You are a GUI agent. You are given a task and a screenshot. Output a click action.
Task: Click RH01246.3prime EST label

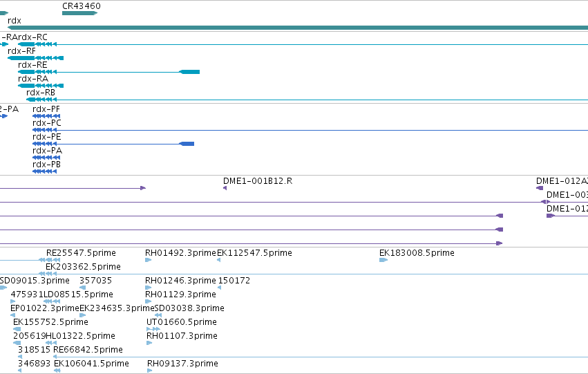[180, 281]
